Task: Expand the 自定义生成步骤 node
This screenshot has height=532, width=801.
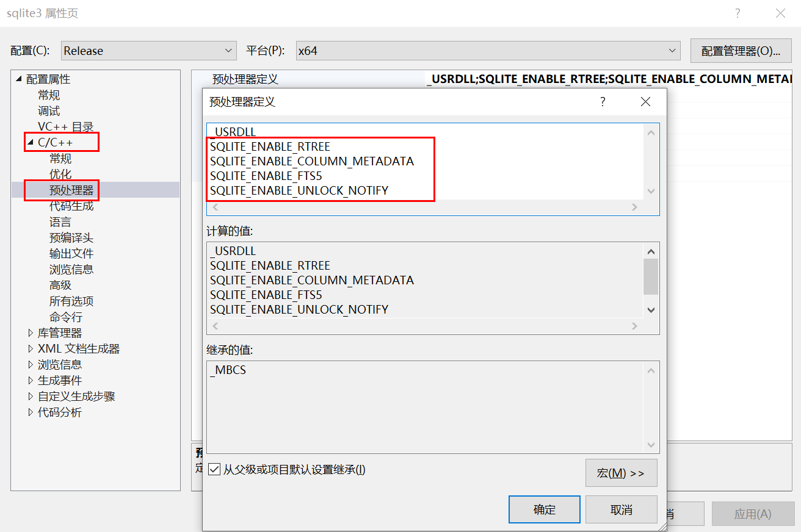Action: tap(30, 396)
